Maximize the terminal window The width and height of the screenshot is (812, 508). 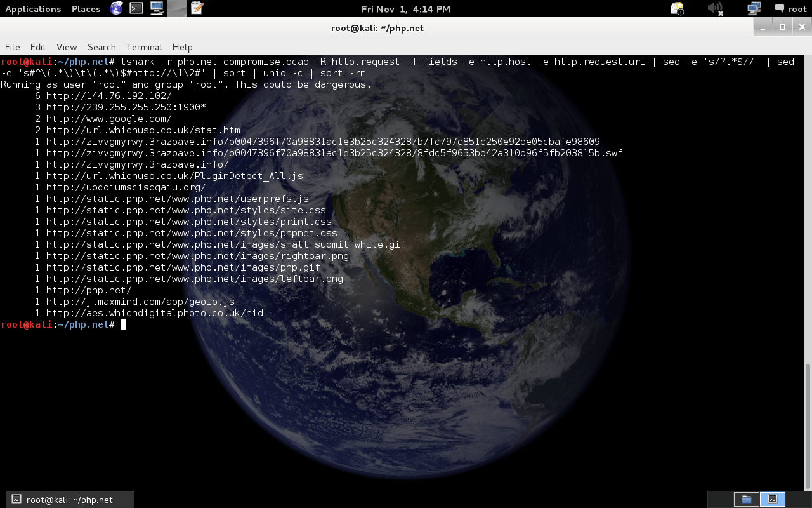coord(782,27)
